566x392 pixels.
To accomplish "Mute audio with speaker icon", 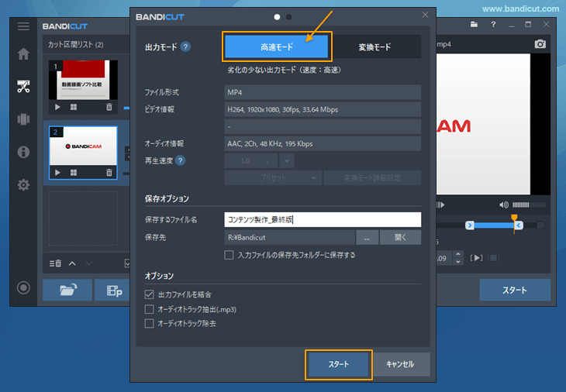I will [x=504, y=205].
